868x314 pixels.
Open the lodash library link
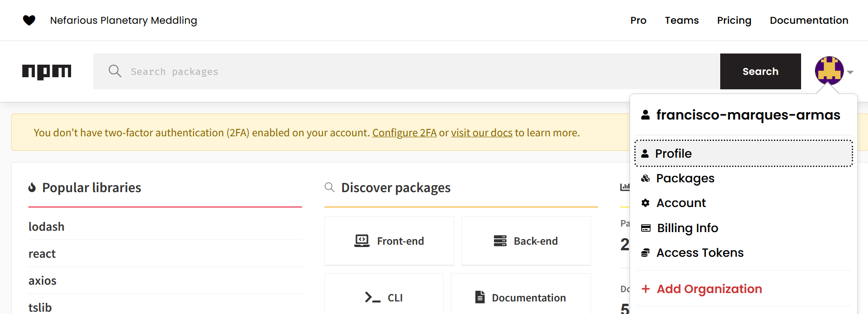tap(46, 227)
